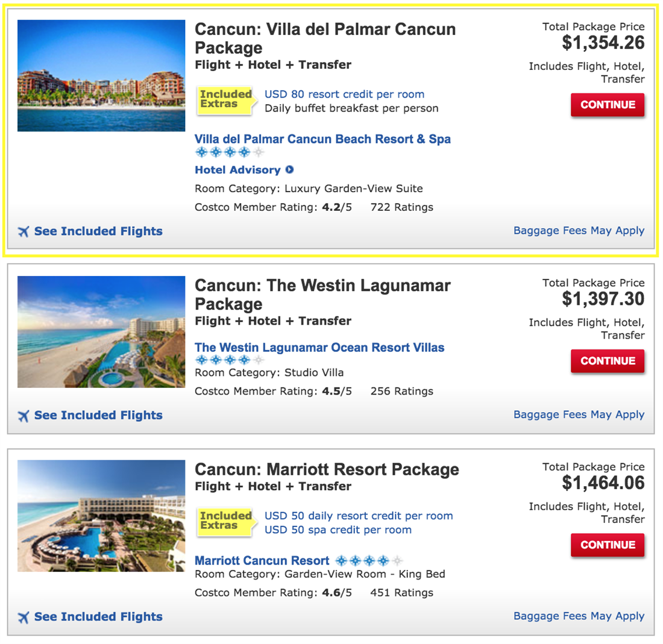Click the airplane icon beside Westin Lagunamar flights
663x644 pixels.
click(x=24, y=415)
